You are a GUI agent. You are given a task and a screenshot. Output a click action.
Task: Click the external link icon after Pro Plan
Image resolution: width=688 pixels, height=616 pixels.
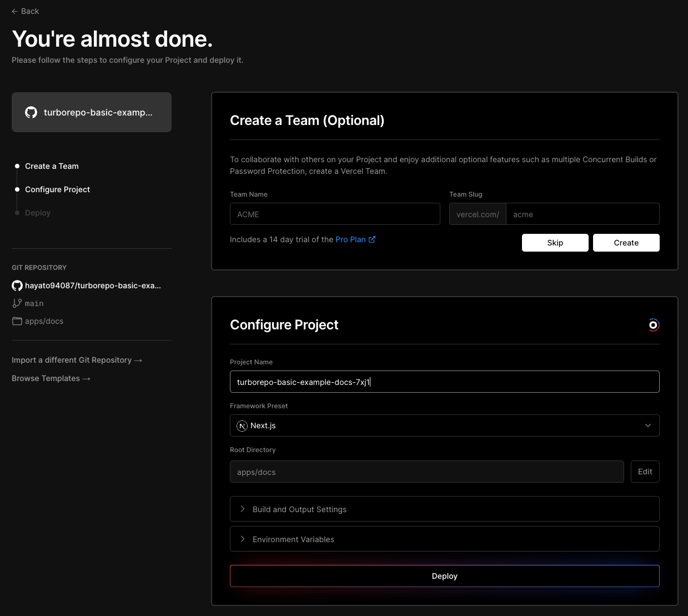(372, 239)
